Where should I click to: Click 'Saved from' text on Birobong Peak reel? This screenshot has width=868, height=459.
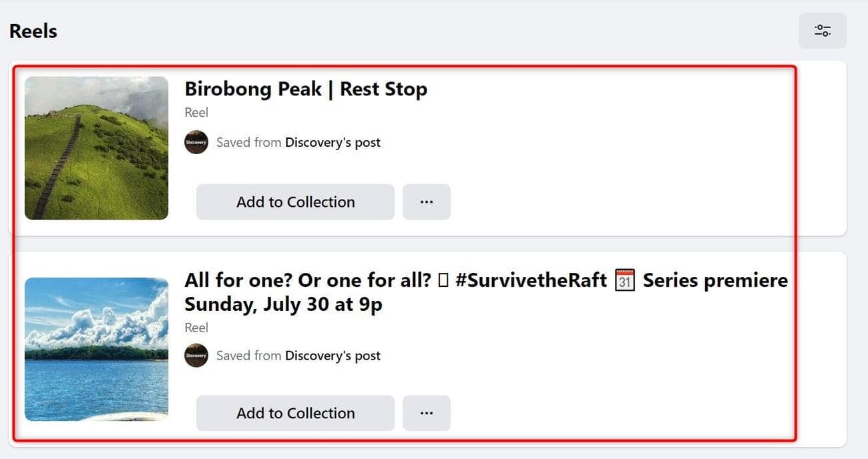(x=248, y=142)
